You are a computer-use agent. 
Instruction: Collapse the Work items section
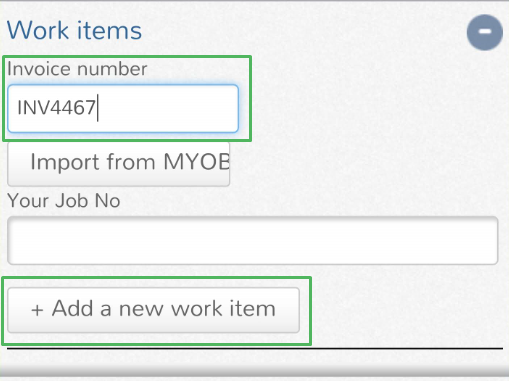(485, 32)
